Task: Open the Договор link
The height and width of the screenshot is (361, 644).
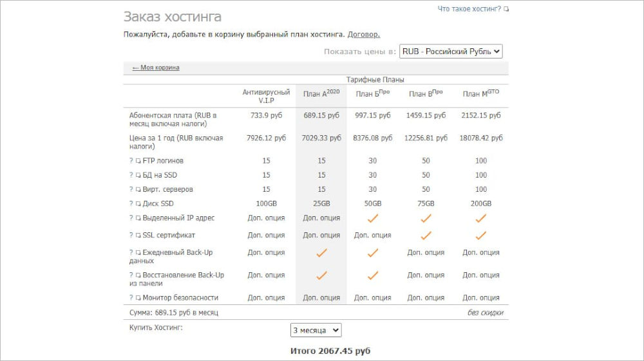Action: tap(363, 34)
